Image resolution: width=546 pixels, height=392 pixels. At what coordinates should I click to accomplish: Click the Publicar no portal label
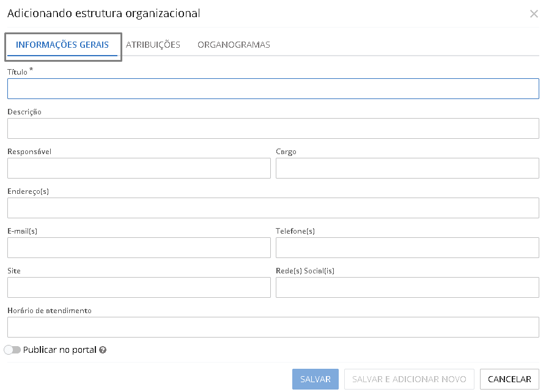60,350
